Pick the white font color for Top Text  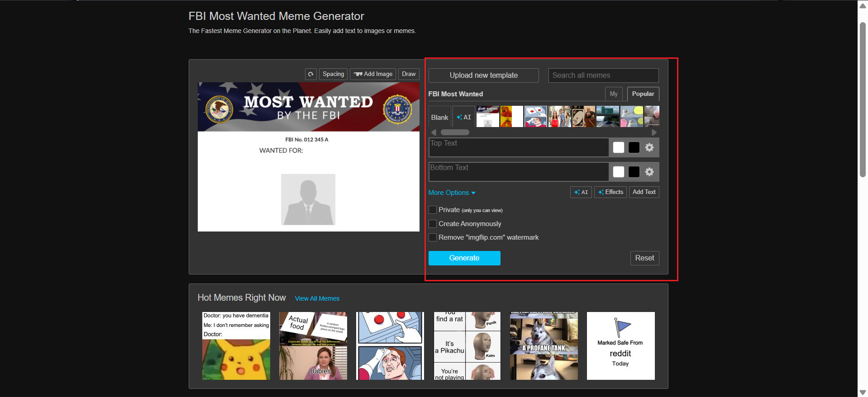(x=619, y=147)
